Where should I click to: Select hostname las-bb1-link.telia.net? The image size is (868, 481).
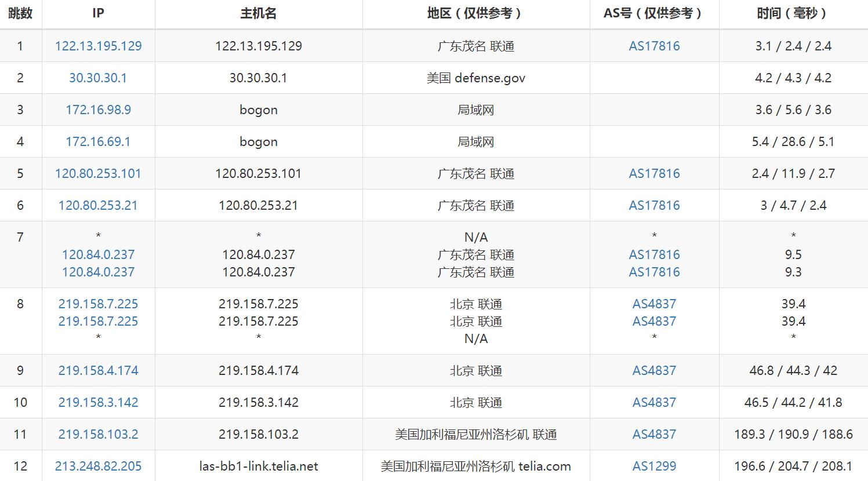[x=258, y=467]
